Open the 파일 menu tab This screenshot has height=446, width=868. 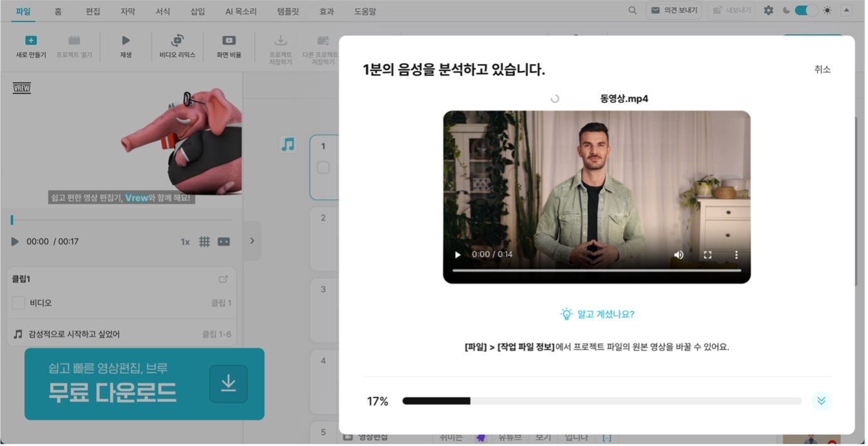23,11
